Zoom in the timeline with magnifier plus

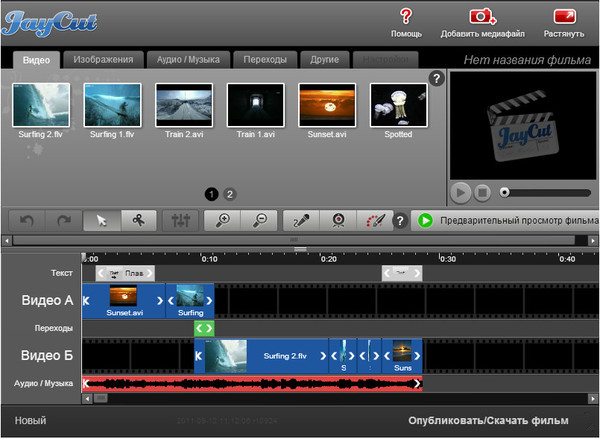(222, 220)
